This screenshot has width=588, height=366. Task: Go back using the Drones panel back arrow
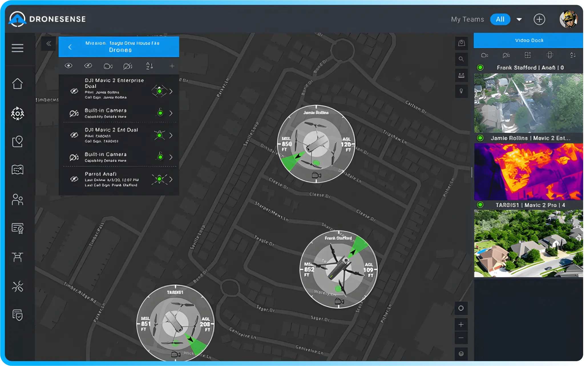(x=70, y=47)
